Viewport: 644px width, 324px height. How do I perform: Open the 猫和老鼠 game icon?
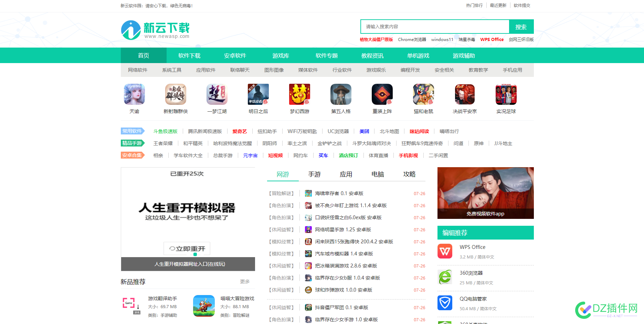[423, 94]
